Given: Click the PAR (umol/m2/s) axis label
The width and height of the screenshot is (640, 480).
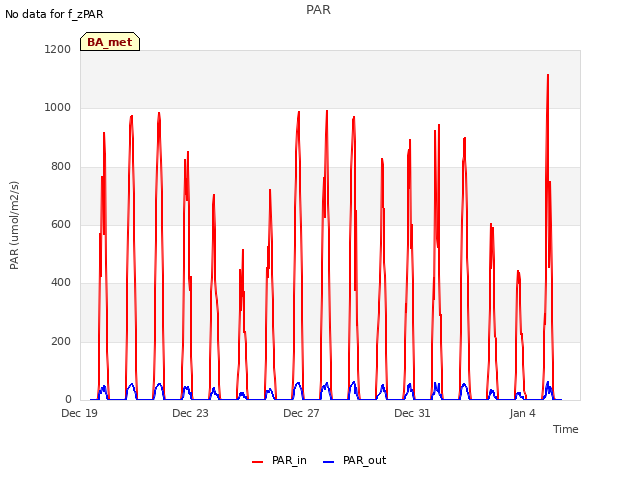Looking at the screenshot, I should point(14,225).
